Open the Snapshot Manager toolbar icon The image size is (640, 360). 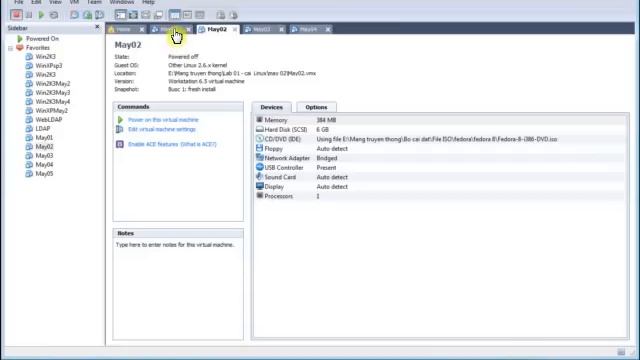coord(100,15)
